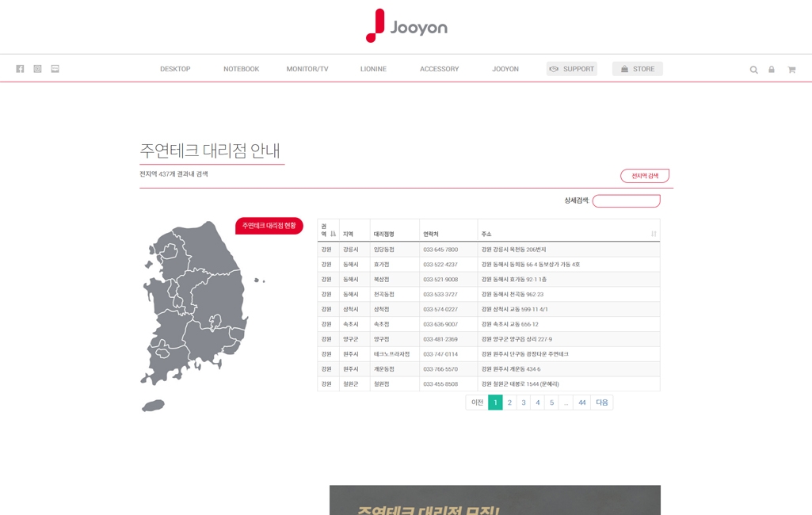Open the ACCESSORY menu
The width and height of the screenshot is (812, 515).
(x=439, y=69)
